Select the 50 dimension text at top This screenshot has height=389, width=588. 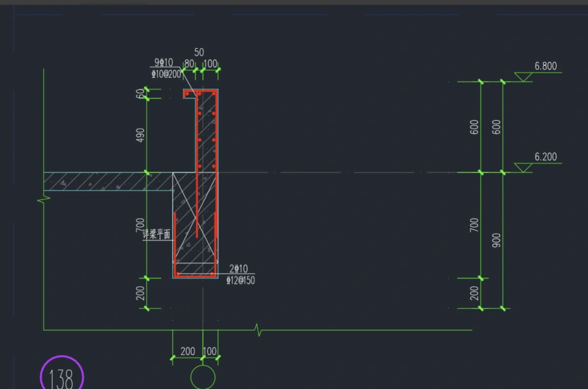pos(199,51)
